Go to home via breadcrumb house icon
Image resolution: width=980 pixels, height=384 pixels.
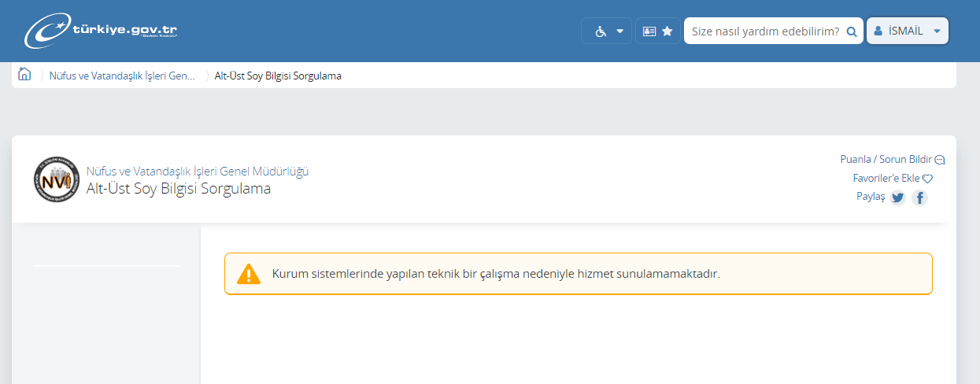[24, 76]
